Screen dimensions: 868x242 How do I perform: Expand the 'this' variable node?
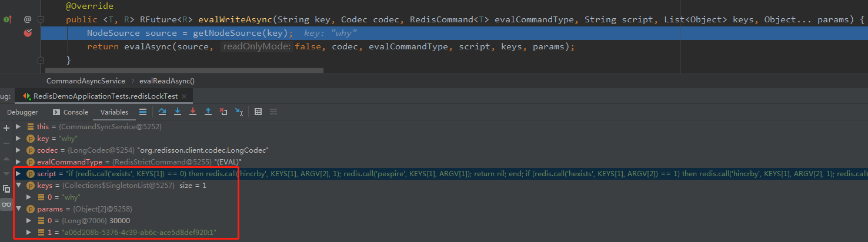(18, 126)
